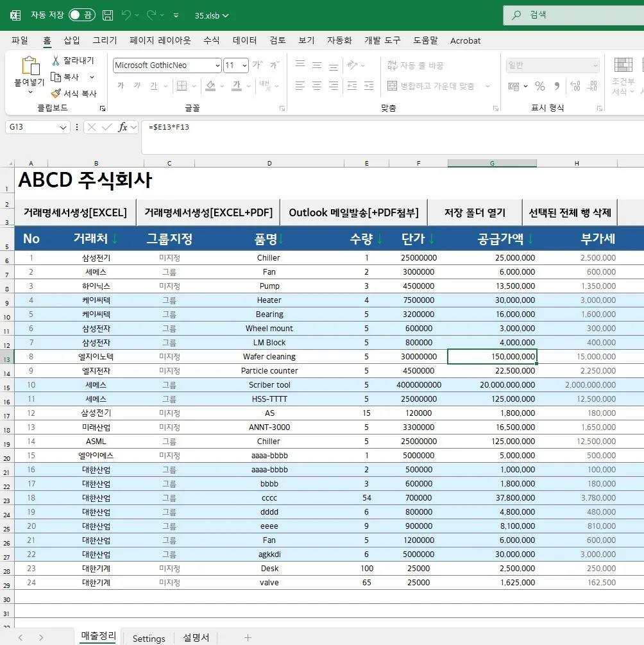The width and height of the screenshot is (644, 645).
Task: Select the Format Painter brush icon
Action: point(56,94)
